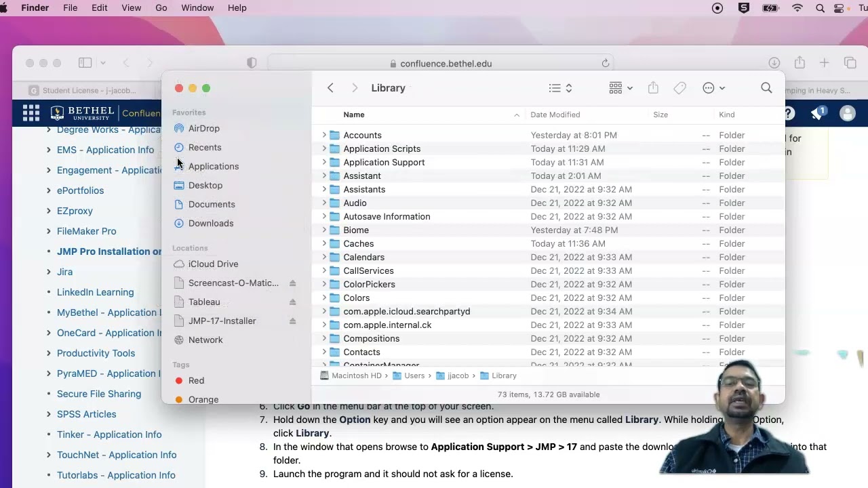
Task: Activate the Finder search icon
Action: click(x=766, y=87)
